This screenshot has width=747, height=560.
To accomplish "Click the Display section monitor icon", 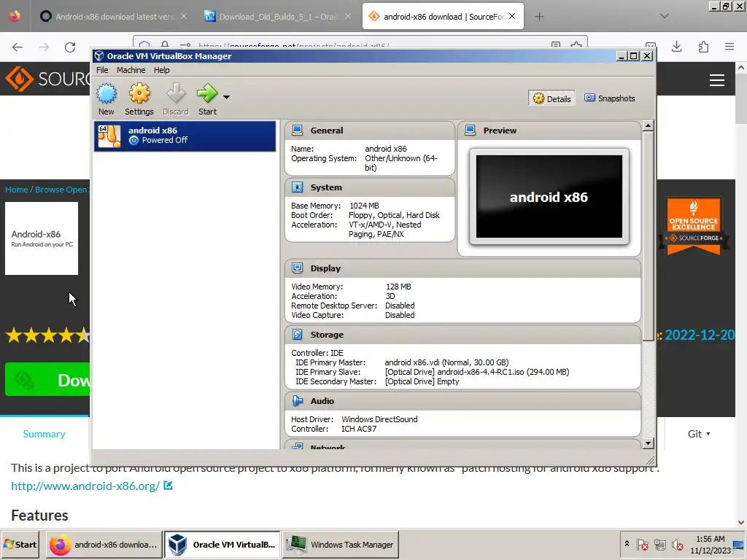I will click(298, 268).
